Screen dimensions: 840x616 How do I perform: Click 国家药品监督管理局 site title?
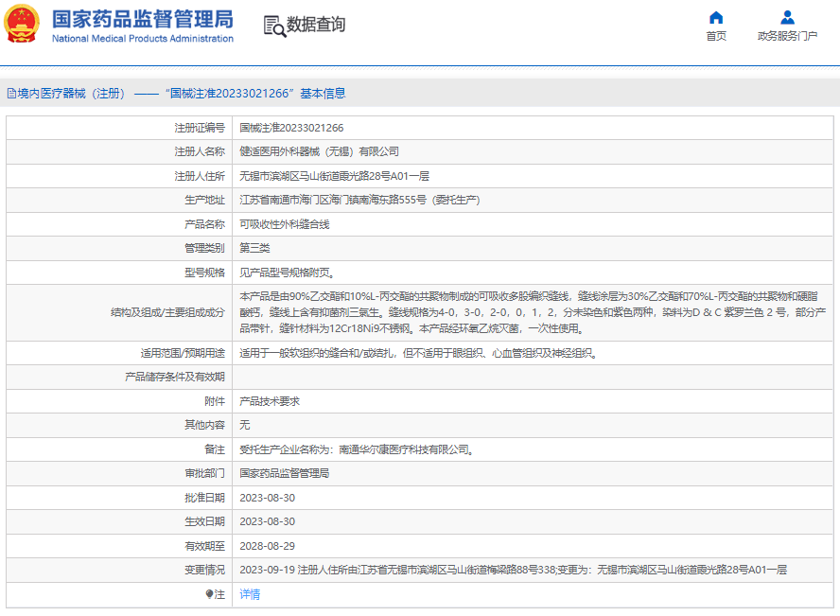(143, 19)
